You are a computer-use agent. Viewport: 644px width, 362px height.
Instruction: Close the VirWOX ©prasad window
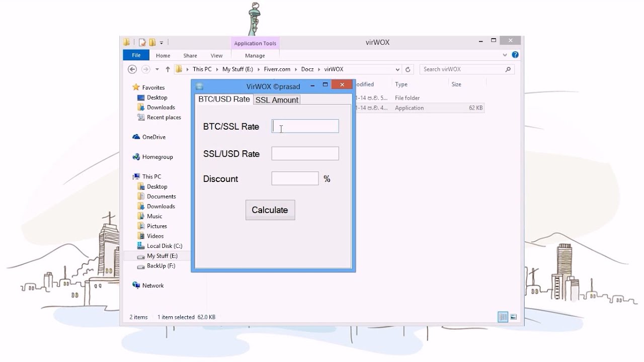(342, 85)
